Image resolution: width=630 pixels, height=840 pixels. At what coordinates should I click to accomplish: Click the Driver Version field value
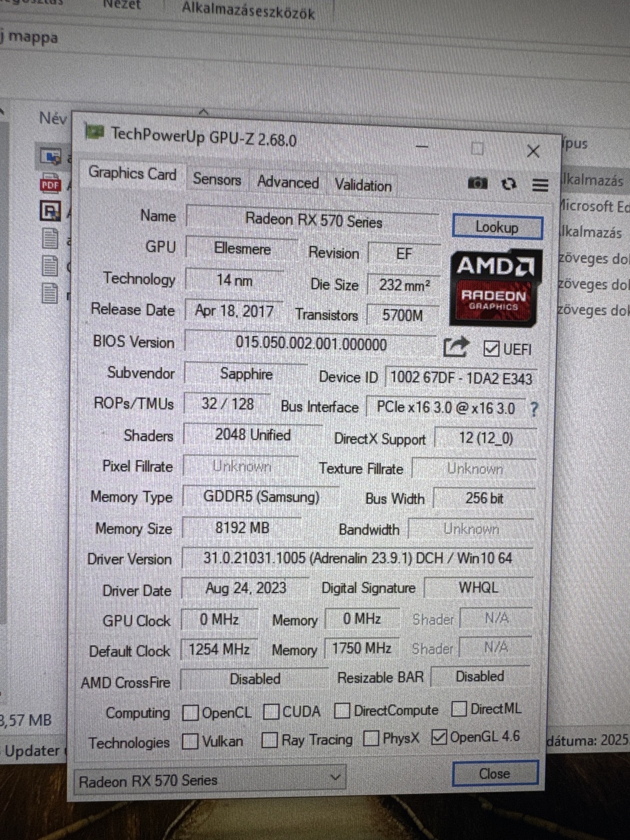358,559
